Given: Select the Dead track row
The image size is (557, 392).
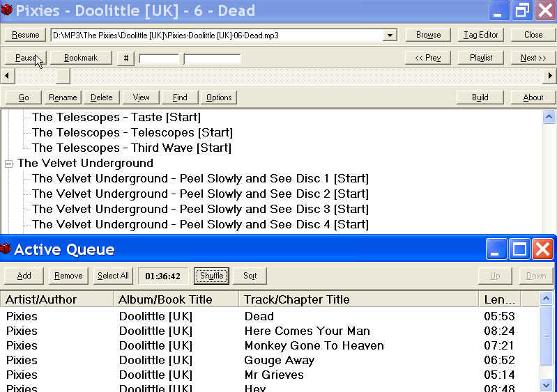Looking at the screenshot, I should [x=269, y=316].
